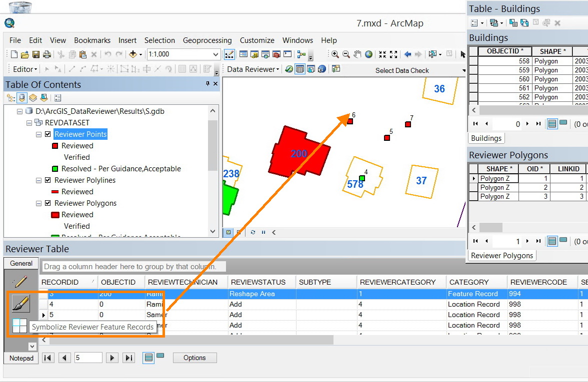The image size is (588, 382).
Task: Pause drawing button below the map
Action: [263, 232]
